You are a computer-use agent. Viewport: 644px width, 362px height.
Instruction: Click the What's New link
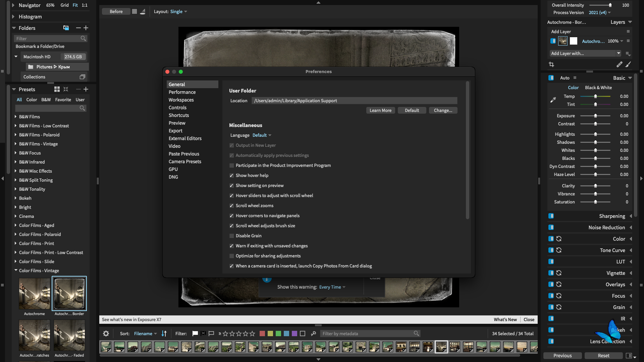point(505,319)
